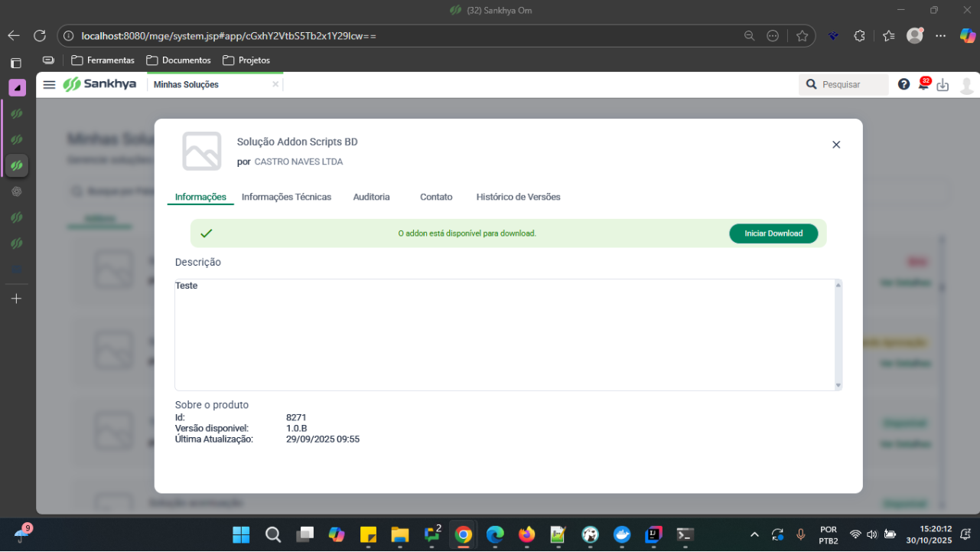The width and height of the screenshot is (980, 552).
Task: Click the tab actions menu icon
Action: pos(16,63)
